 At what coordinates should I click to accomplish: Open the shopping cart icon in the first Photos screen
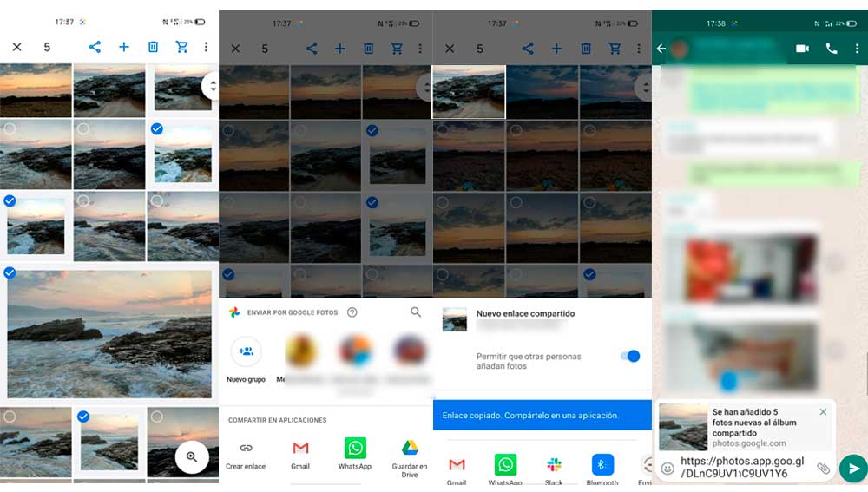click(181, 47)
